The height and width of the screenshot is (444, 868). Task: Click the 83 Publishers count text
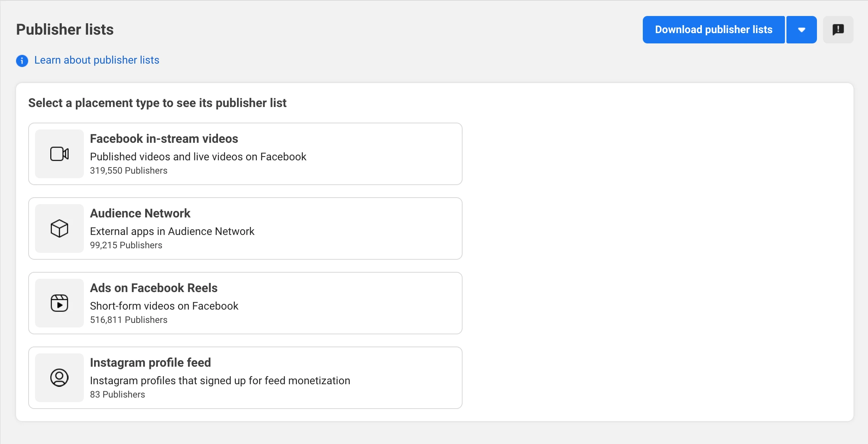[117, 394]
